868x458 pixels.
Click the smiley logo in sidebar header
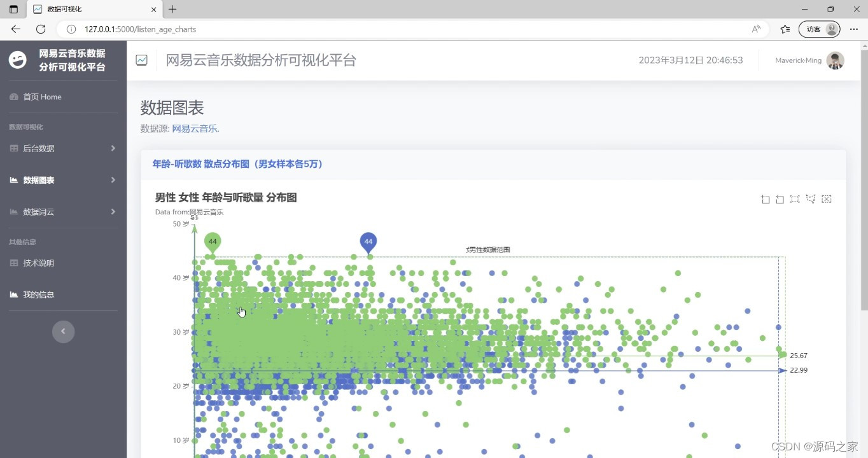[18, 60]
